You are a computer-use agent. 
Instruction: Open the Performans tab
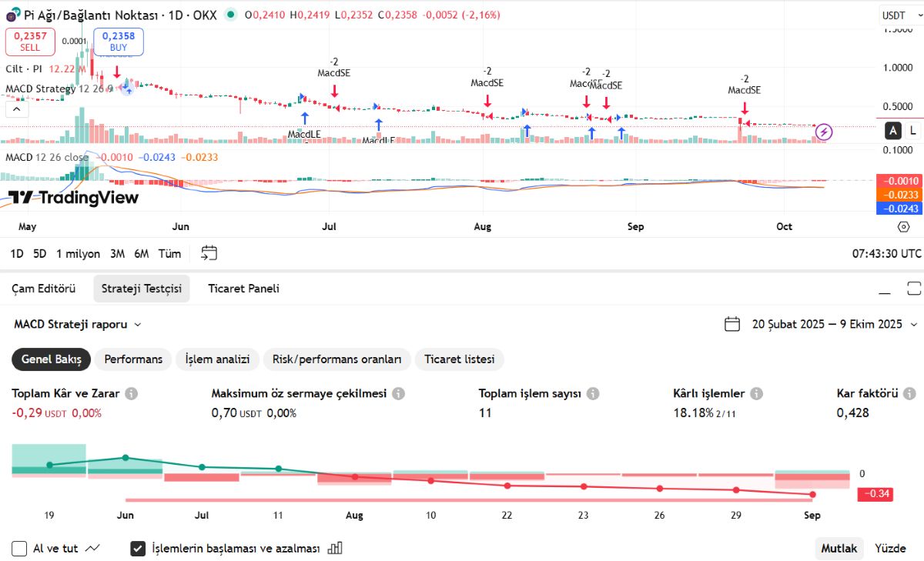tap(133, 359)
